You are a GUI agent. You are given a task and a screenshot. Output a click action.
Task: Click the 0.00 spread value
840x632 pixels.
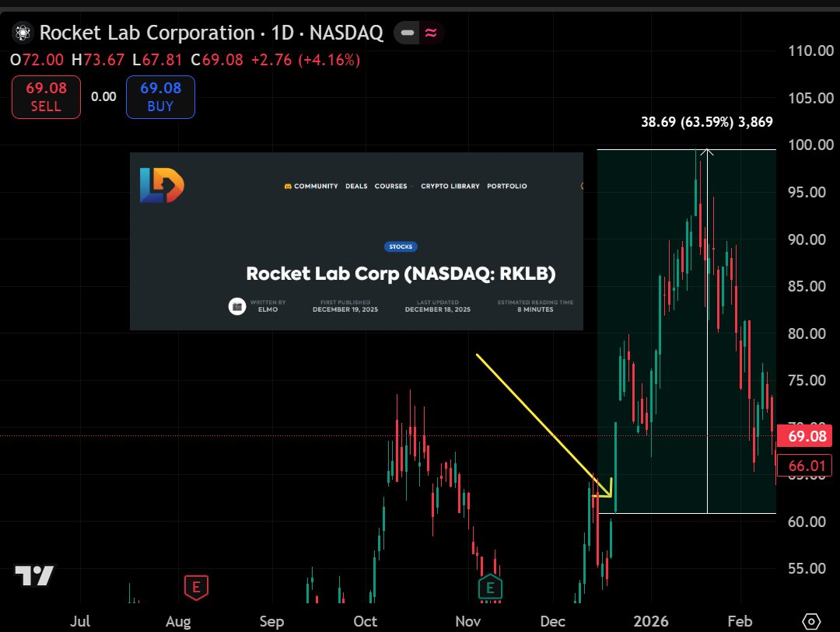point(103,97)
